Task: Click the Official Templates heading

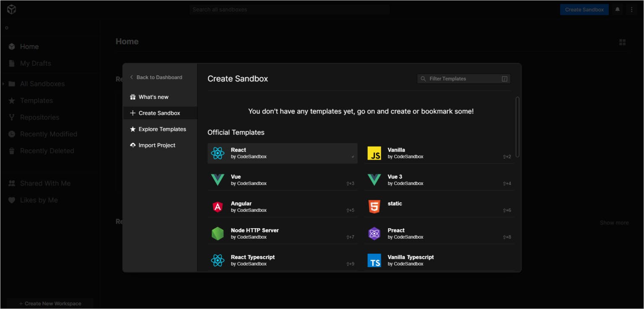Action: [236, 132]
